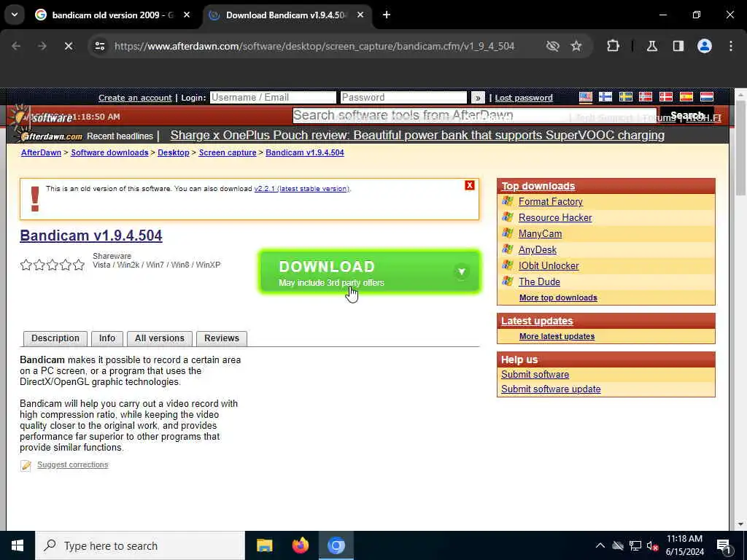Click the Desktop breadcrumb link

click(174, 152)
